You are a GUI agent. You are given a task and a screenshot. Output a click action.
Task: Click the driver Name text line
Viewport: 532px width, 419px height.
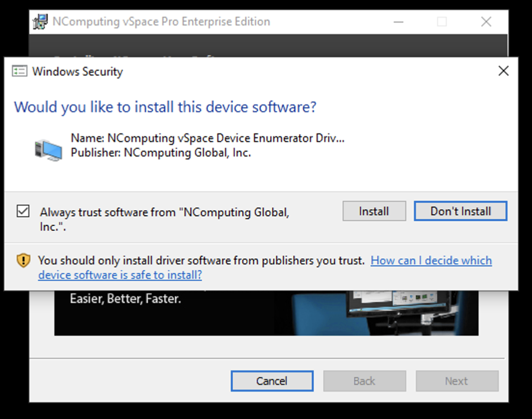207,138
